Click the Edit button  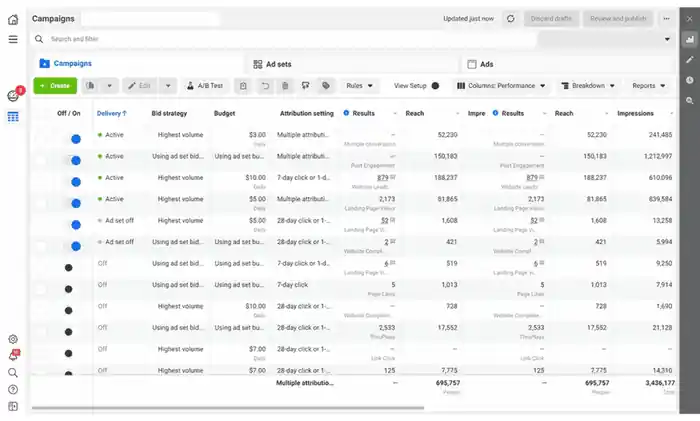tap(140, 86)
